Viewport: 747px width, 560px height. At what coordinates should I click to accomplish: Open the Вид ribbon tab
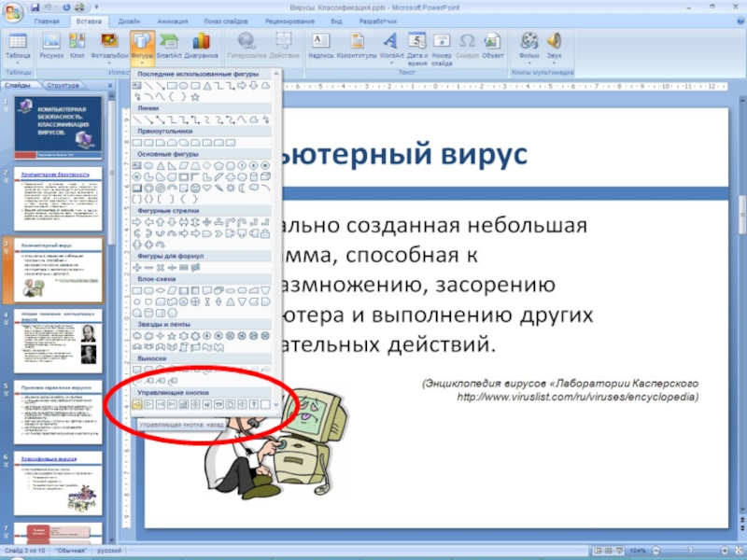tap(336, 21)
